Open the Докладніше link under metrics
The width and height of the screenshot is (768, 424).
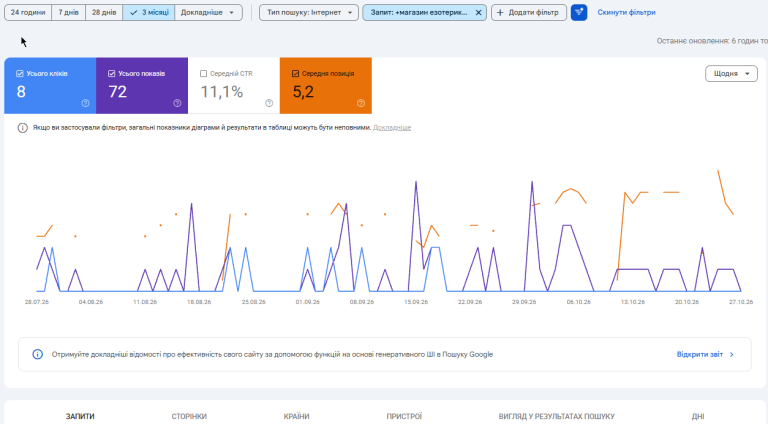click(x=392, y=127)
